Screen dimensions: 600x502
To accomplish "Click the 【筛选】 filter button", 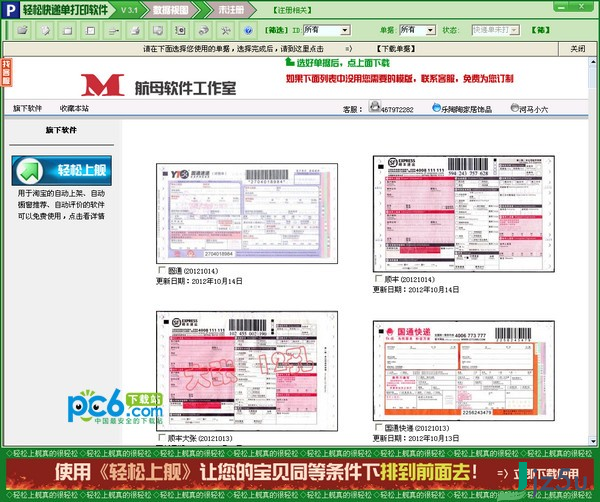I will tap(277, 30).
